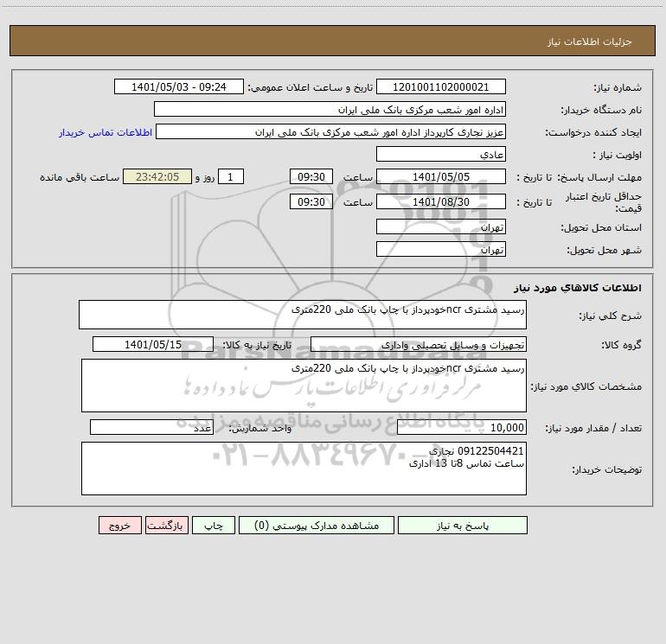The height and width of the screenshot is (644, 666).
Task: Click the label توضیحات خریدار
Action: 607,469
